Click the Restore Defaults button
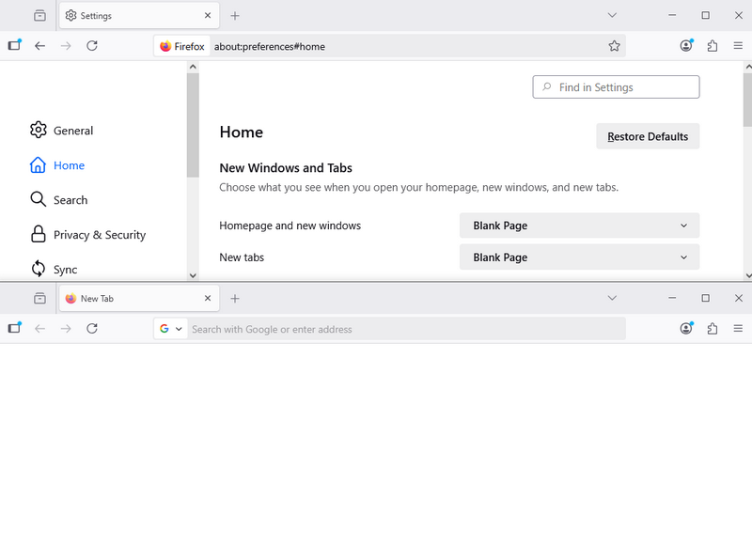The width and height of the screenshot is (752, 560). [x=648, y=136]
